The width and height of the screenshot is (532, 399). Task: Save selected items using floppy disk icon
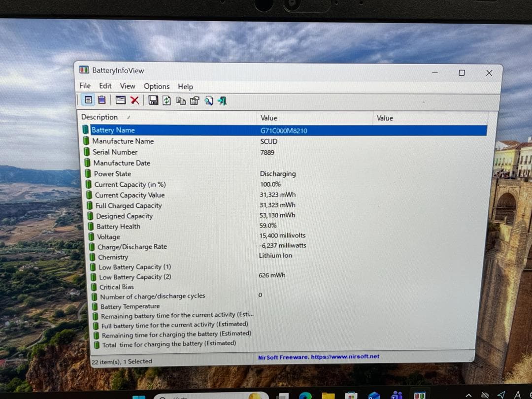pyautogui.click(x=153, y=101)
